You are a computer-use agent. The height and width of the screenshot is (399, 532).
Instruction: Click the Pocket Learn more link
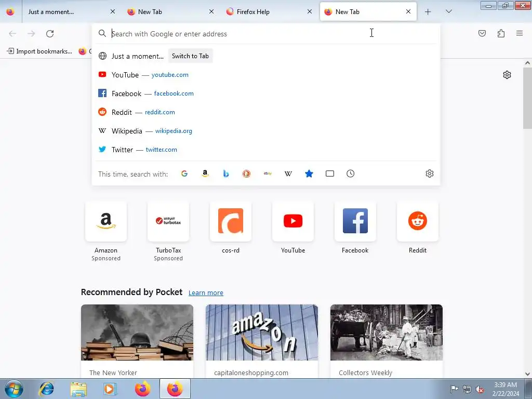[206, 293]
